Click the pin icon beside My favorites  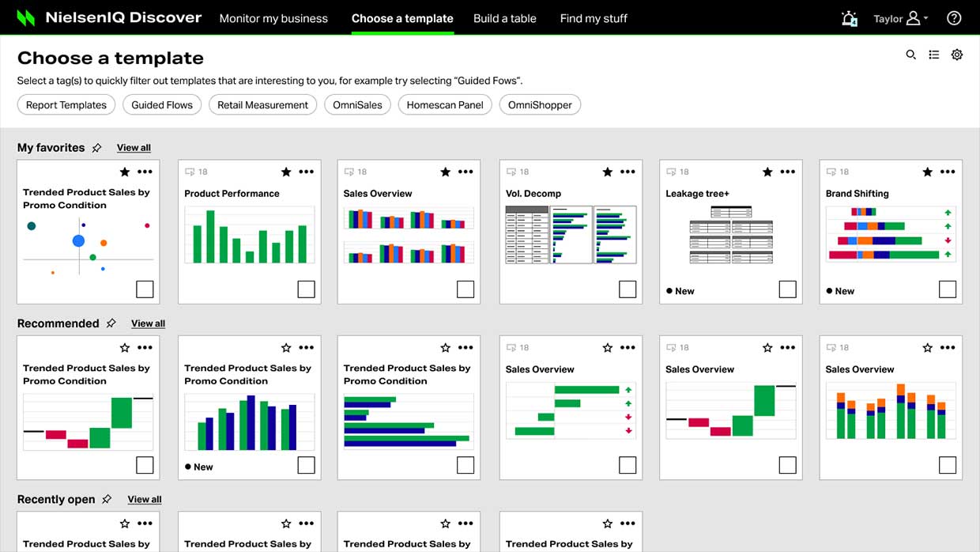pos(96,148)
